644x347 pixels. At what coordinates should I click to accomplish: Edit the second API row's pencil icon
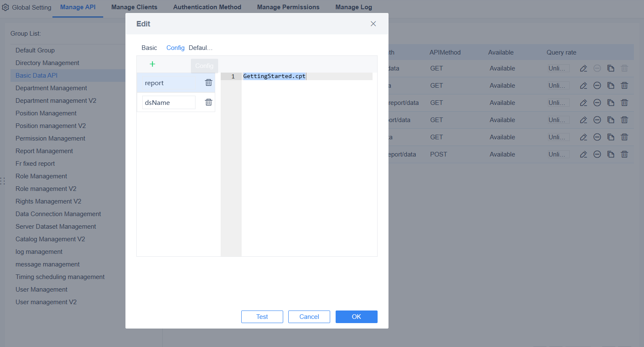[583, 85]
